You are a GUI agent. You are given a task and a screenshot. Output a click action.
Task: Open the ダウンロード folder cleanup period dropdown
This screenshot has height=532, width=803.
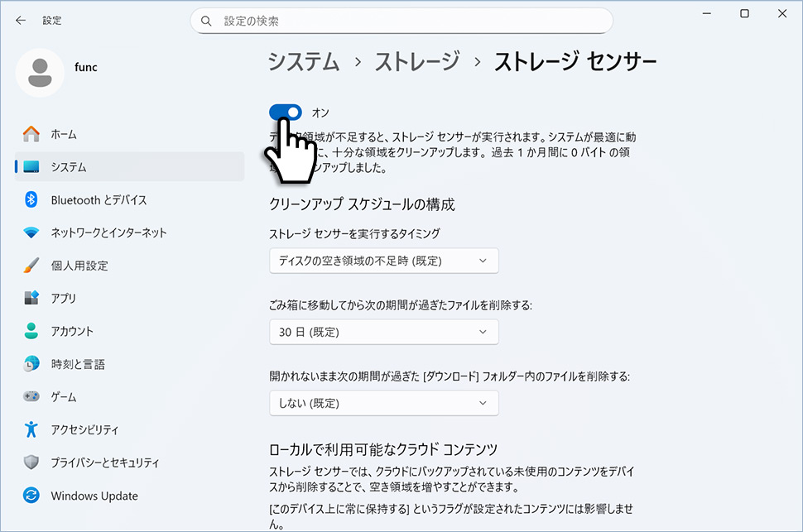pos(383,402)
